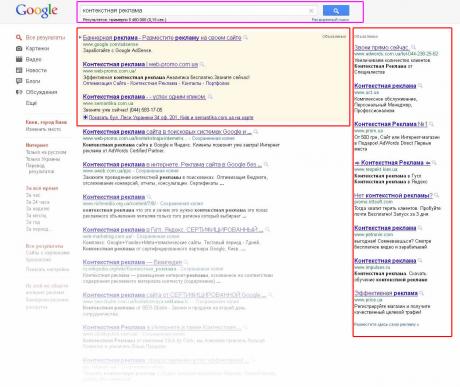Click the Расширенный поиск link

point(330,20)
